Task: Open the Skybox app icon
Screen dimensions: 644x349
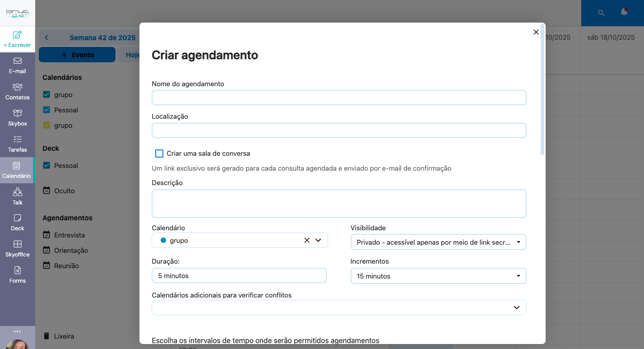Action: (x=17, y=118)
